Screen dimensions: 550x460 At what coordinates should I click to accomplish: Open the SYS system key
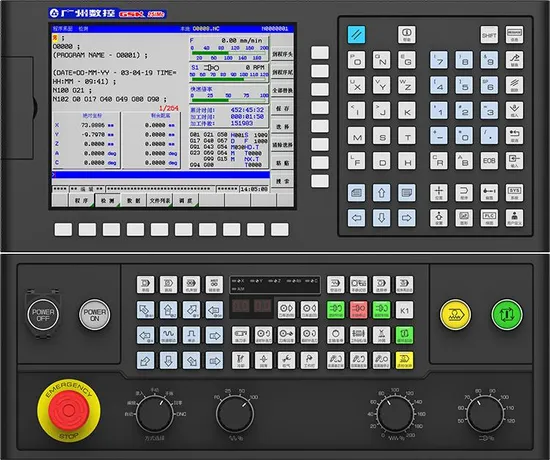click(x=514, y=193)
